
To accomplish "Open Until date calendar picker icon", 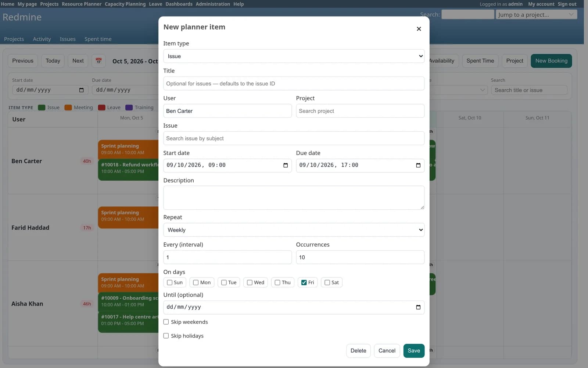I will pyautogui.click(x=418, y=307).
